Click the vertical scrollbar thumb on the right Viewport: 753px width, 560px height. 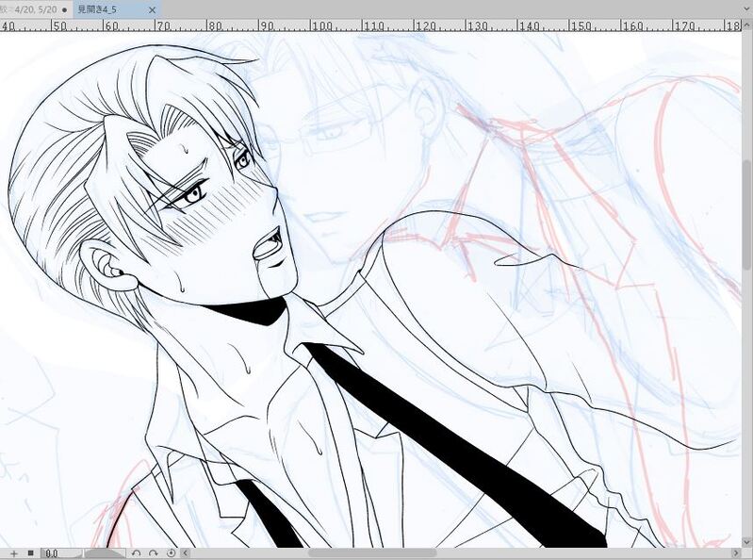click(747, 214)
